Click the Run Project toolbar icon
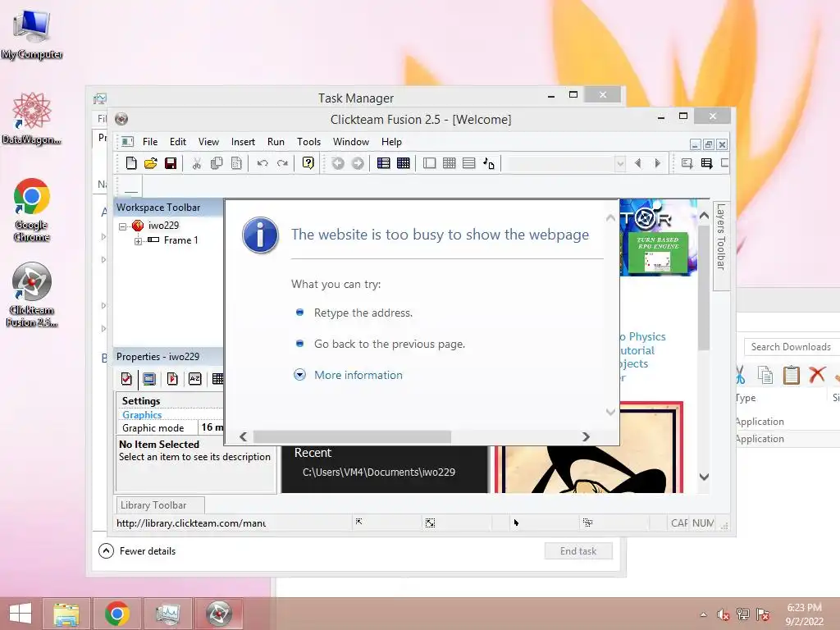The width and height of the screenshot is (840, 630). pos(687,163)
